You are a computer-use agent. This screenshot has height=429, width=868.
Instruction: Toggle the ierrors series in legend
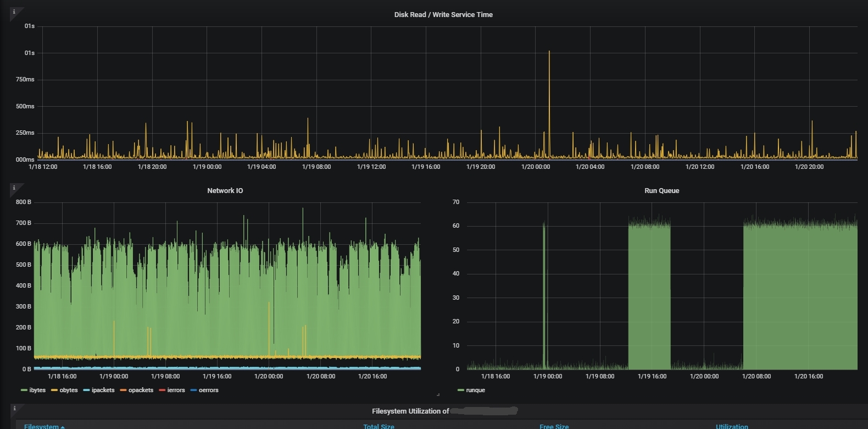click(176, 390)
